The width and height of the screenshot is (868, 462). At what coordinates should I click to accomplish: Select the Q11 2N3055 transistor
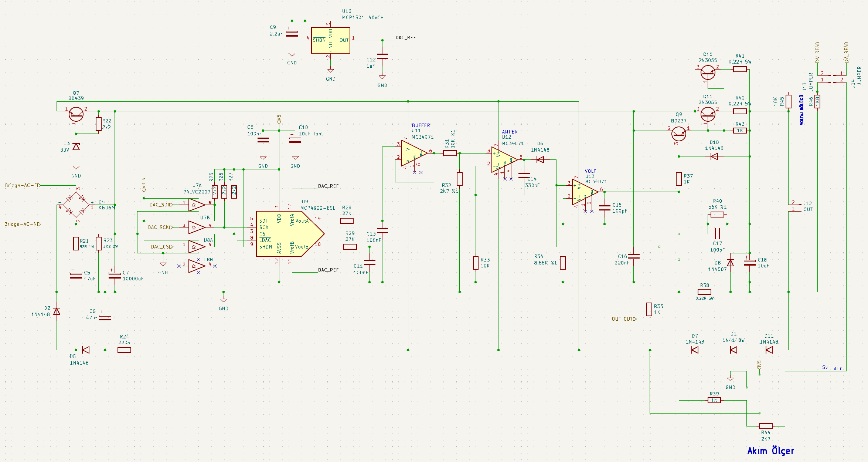(x=708, y=114)
